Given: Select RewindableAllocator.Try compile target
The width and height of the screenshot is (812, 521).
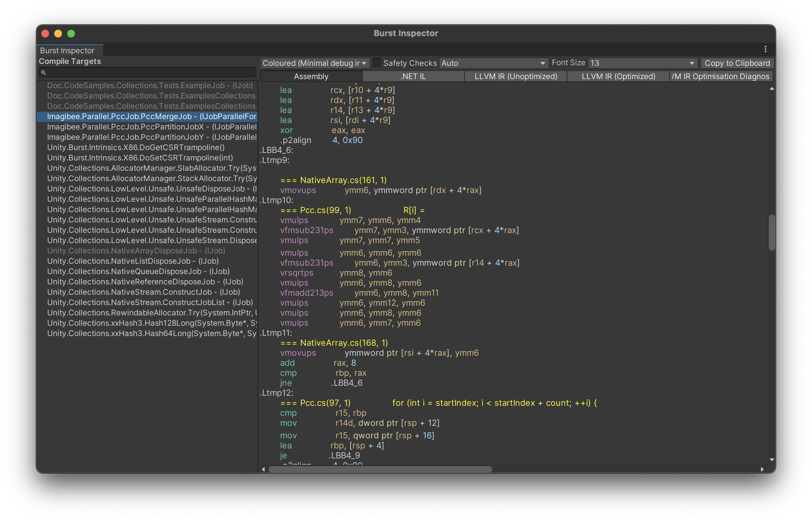Looking at the screenshot, I should point(147,312).
